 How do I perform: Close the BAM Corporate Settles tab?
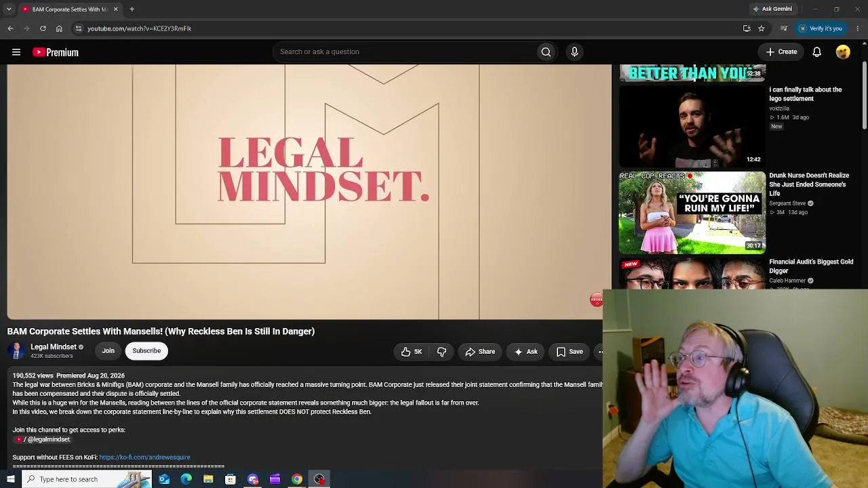115,9
